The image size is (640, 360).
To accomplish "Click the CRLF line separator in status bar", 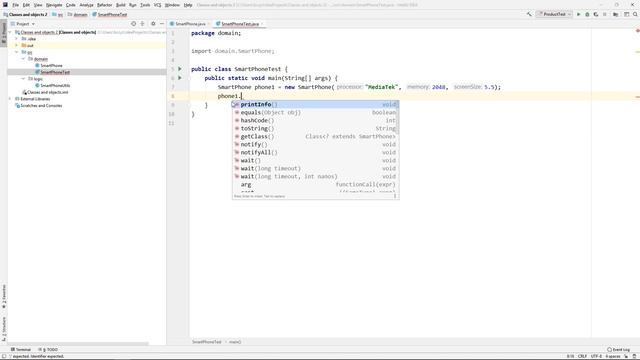I will click(582, 356).
